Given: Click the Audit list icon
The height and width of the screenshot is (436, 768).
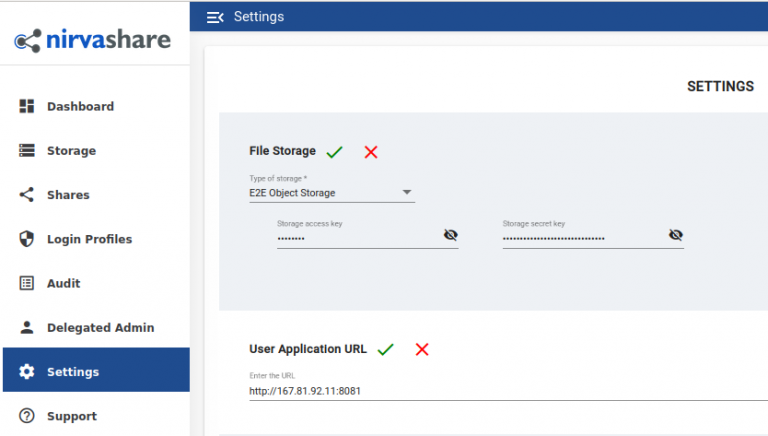Looking at the screenshot, I should coord(26,283).
